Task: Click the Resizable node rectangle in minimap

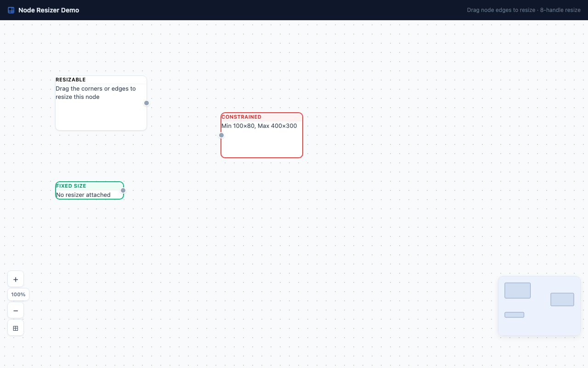Action: (517, 291)
